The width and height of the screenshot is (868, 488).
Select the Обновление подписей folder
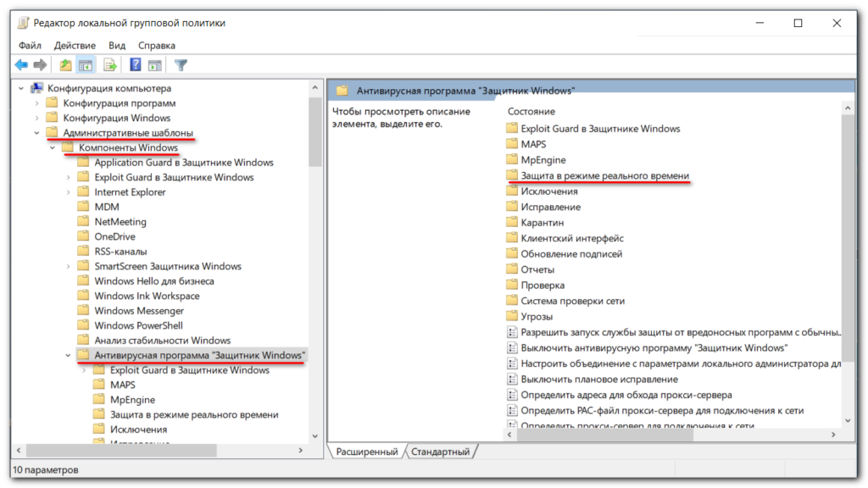click(x=571, y=253)
